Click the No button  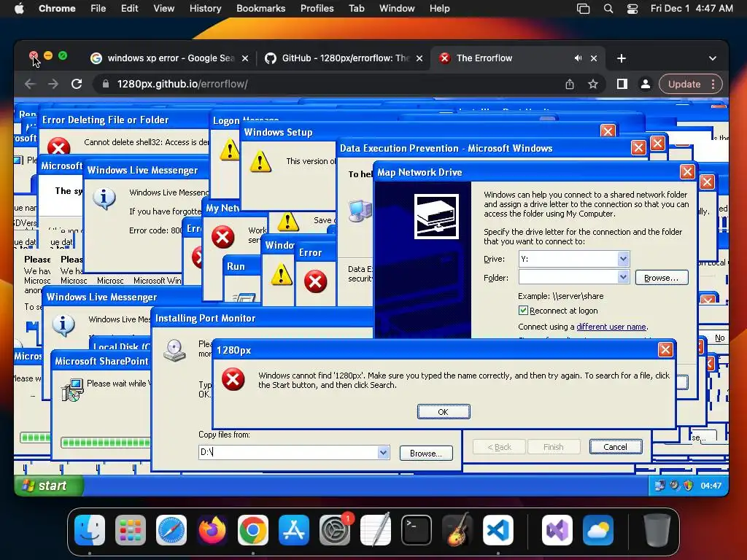coord(719,338)
